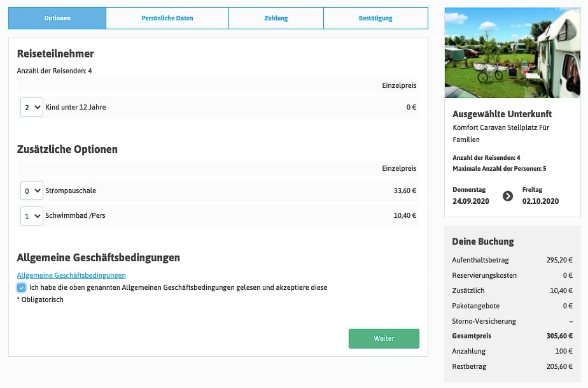This screenshot has width=588, height=388.
Task: Click the arrival date 24.09.2020
Action: (x=470, y=201)
